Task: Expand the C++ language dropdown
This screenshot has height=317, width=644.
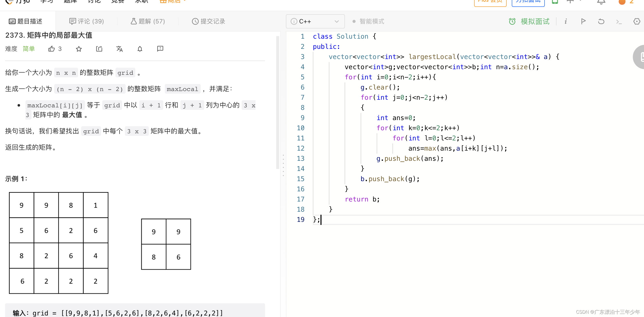Action: click(315, 21)
